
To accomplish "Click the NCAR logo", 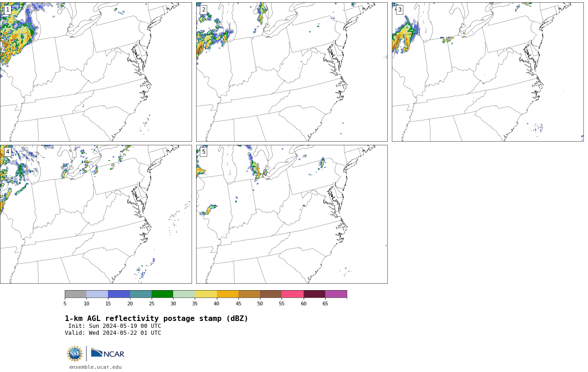I will (x=107, y=353).
